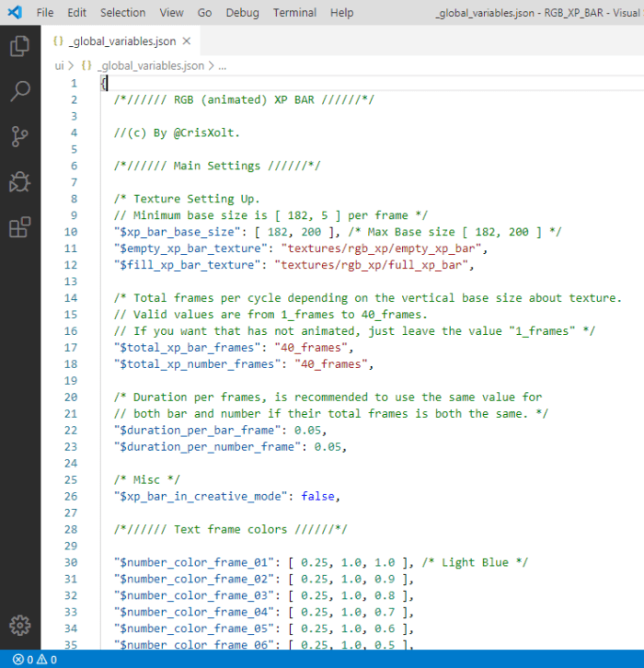Open the Help menu
The image size is (644, 668).
pos(341,13)
